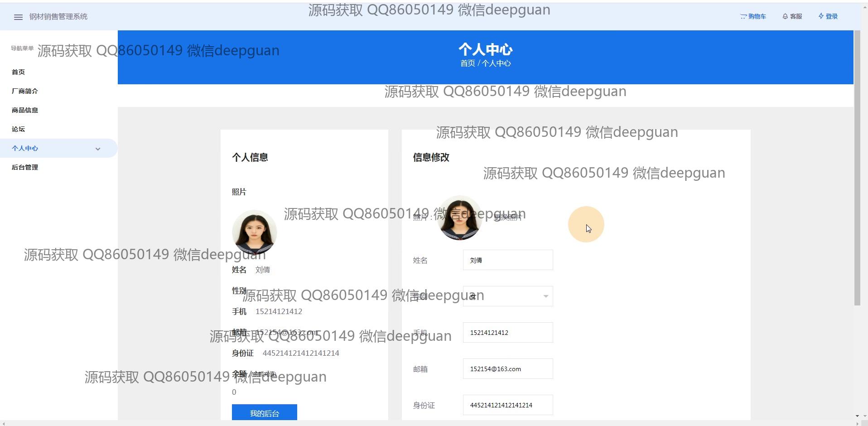Click the lightning login (登录) icon
This screenshot has height=426, width=868.
pos(821,16)
